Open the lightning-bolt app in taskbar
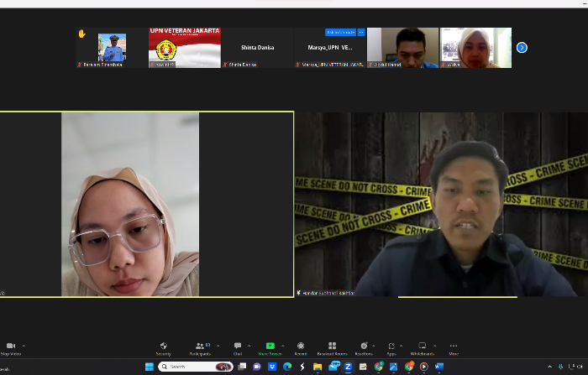Image resolution: width=588 pixels, height=375 pixels. (302, 367)
